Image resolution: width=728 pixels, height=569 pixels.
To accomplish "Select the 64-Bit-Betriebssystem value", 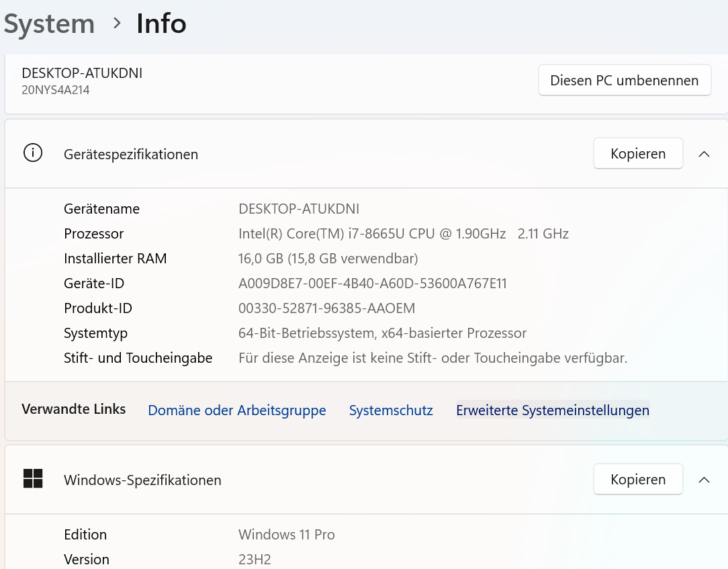I will coord(383,333).
